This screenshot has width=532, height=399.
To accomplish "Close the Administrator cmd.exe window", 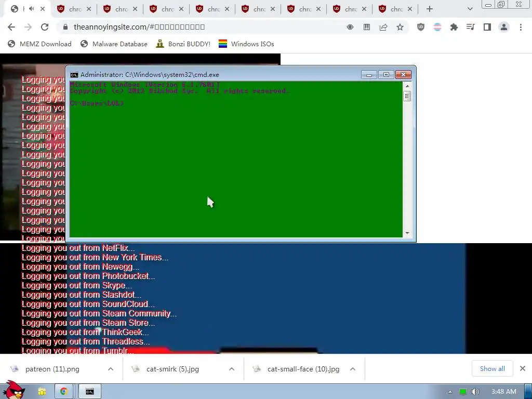I will tap(403, 75).
